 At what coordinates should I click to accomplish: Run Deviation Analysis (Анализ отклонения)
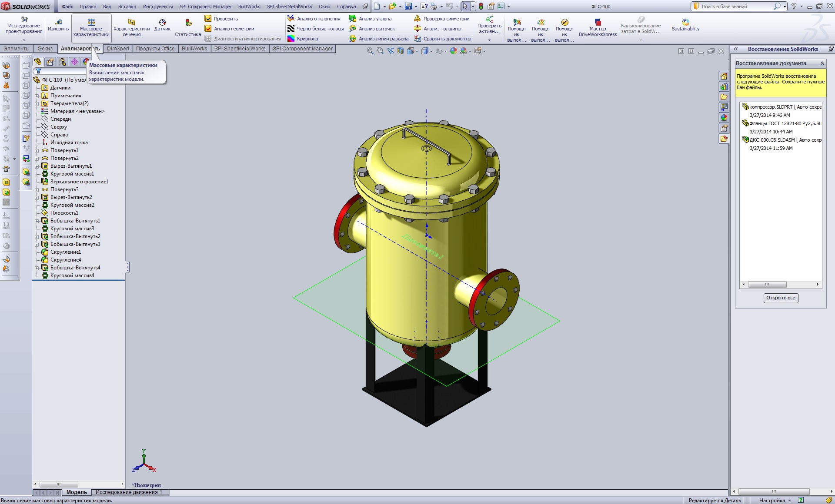314,19
